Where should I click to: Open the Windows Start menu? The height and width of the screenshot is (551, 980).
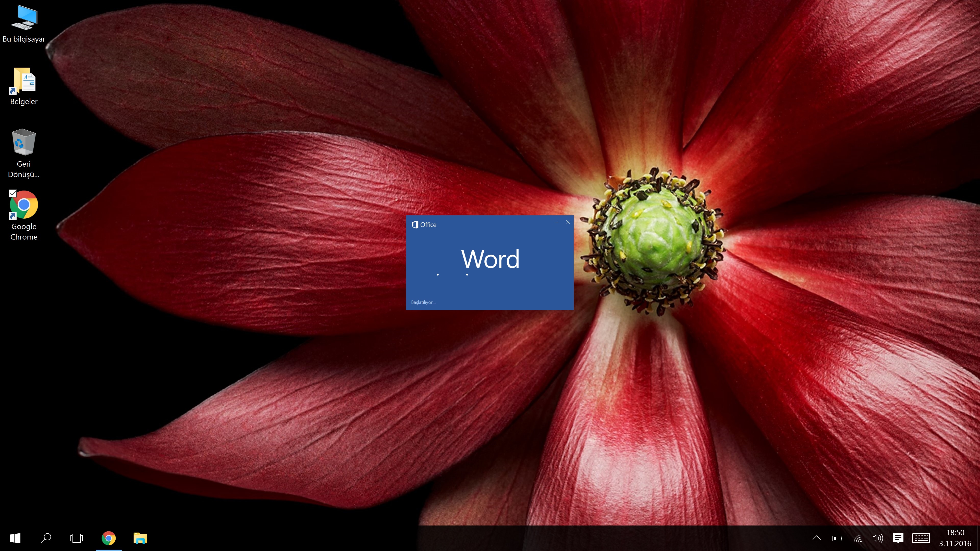point(15,538)
